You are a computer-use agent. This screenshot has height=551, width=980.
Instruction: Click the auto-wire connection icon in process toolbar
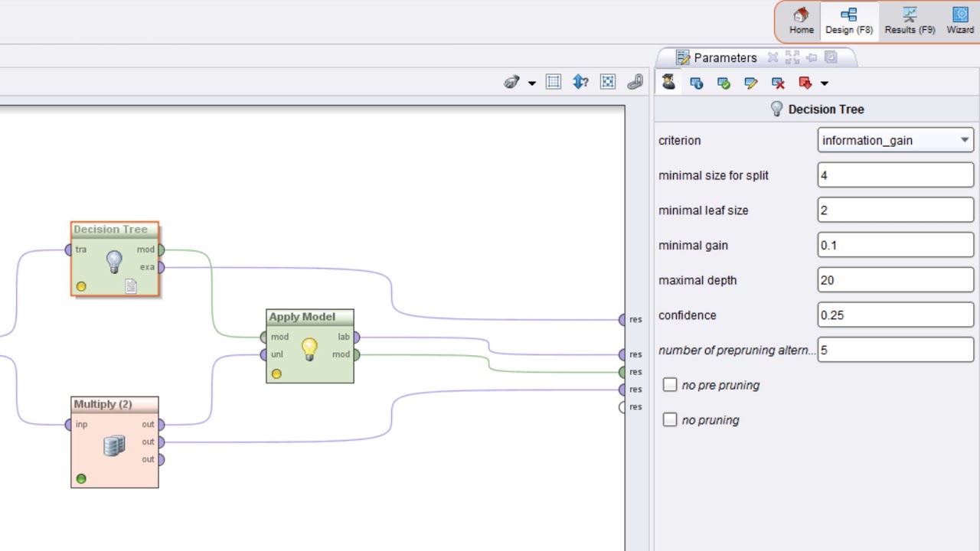(x=511, y=82)
